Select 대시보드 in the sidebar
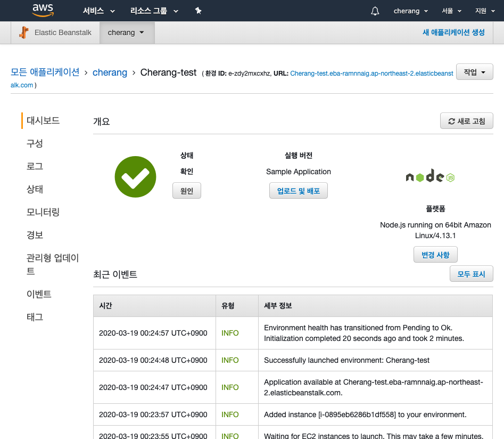The width and height of the screenshot is (504, 439). point(43,121)
